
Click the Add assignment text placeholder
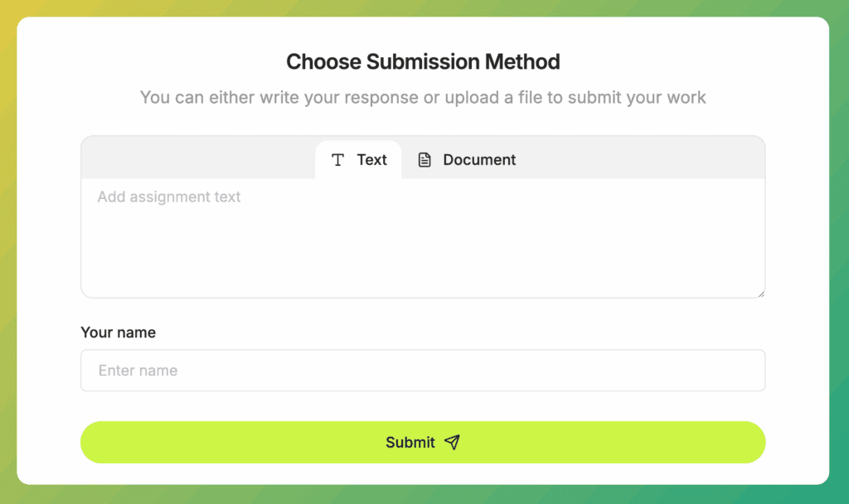[169, 196]
